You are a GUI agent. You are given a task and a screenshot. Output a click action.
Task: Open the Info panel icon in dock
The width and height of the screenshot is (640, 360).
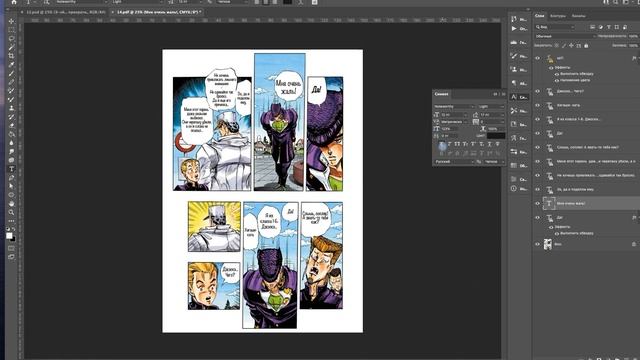click(x=514, y=189)
